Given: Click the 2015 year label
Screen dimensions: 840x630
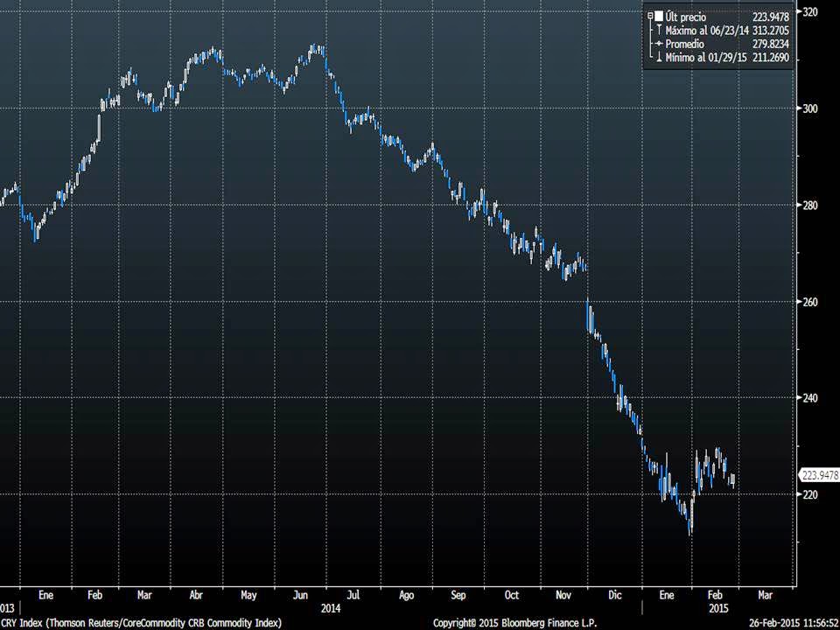Looking at the screenshot, I should pos(718,609).
